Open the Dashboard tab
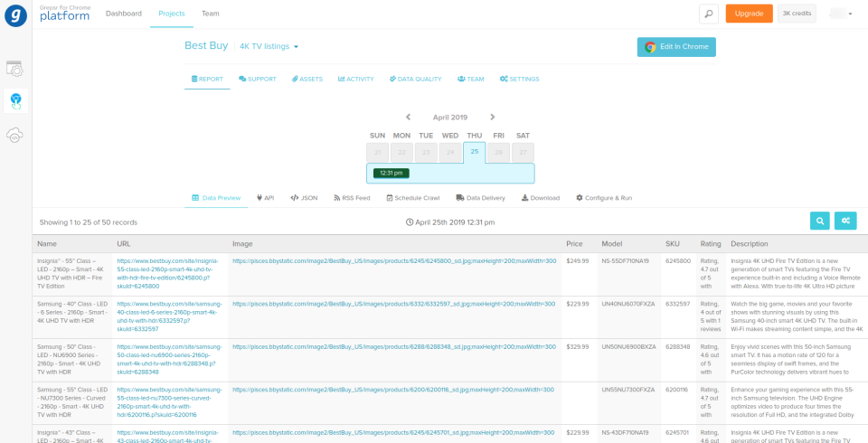The image size is (868, 443). tap(124, 14)
